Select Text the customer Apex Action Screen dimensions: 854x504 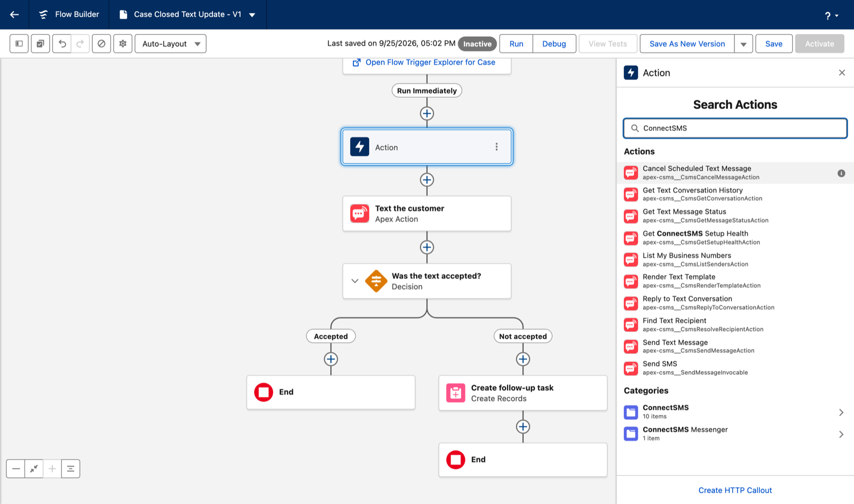(427, 214)
